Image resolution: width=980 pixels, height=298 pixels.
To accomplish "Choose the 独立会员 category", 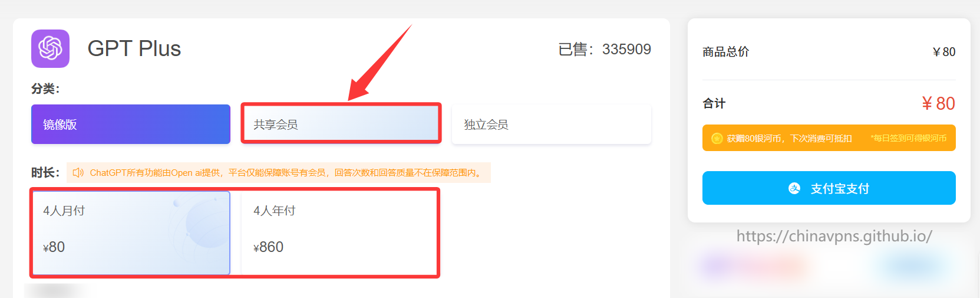I will click(552, 125).
